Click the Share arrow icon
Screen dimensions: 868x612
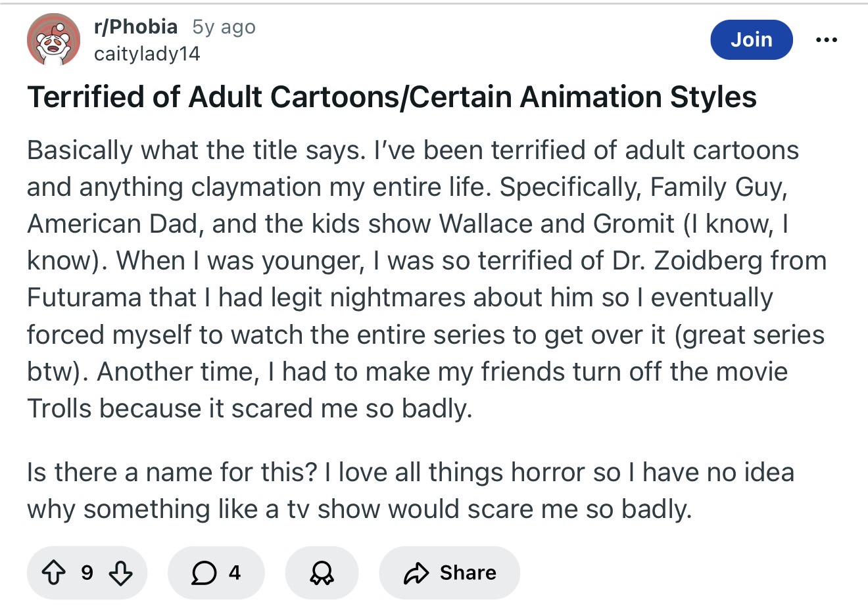[x=416, y=573]
